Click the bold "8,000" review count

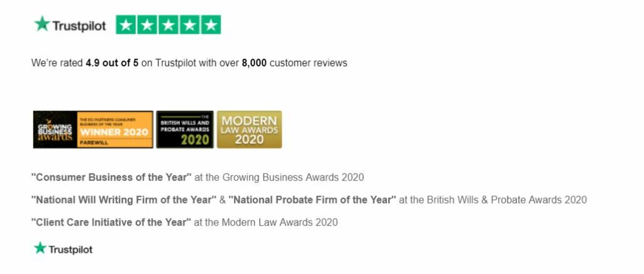coord(254,63)
